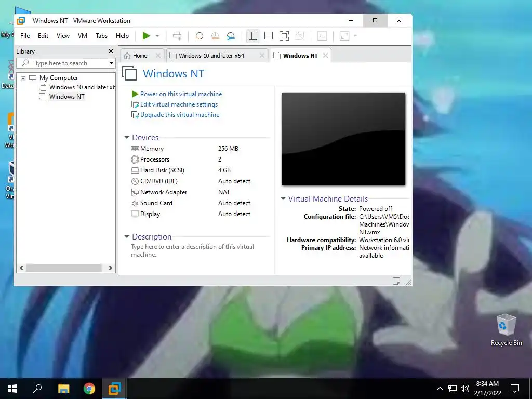Click the Sound Card device icon
This screenshot has width=532, height=399.
135,203
